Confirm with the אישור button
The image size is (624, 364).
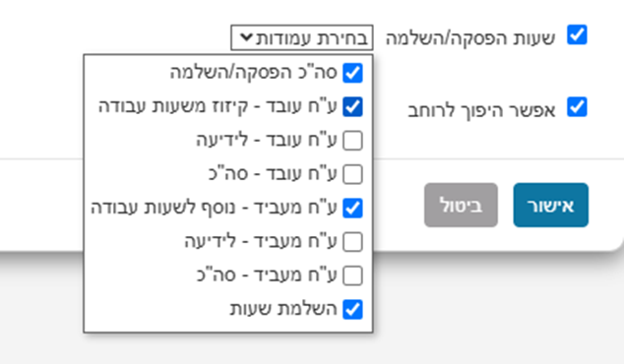tap(551, 205)
